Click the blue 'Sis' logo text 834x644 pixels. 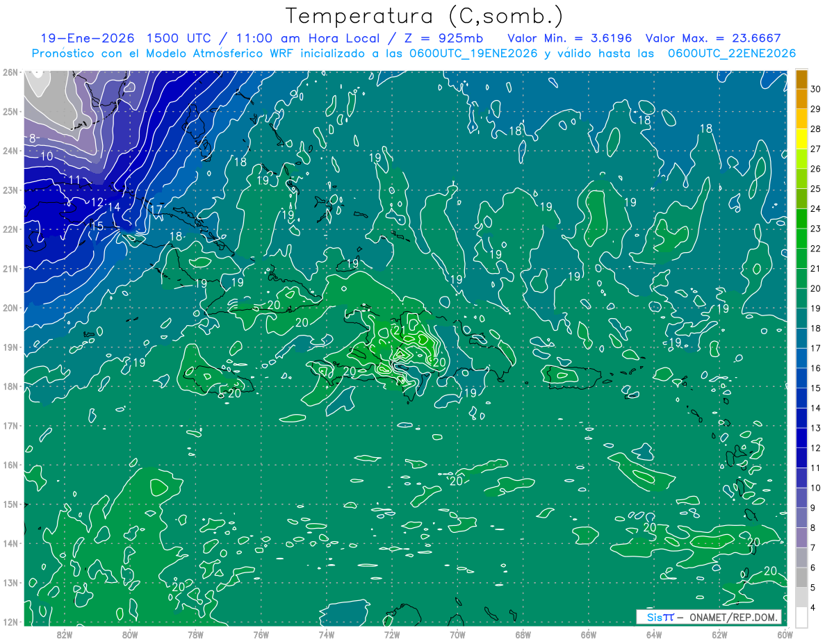pyautogui.click(x=655, y=617)
